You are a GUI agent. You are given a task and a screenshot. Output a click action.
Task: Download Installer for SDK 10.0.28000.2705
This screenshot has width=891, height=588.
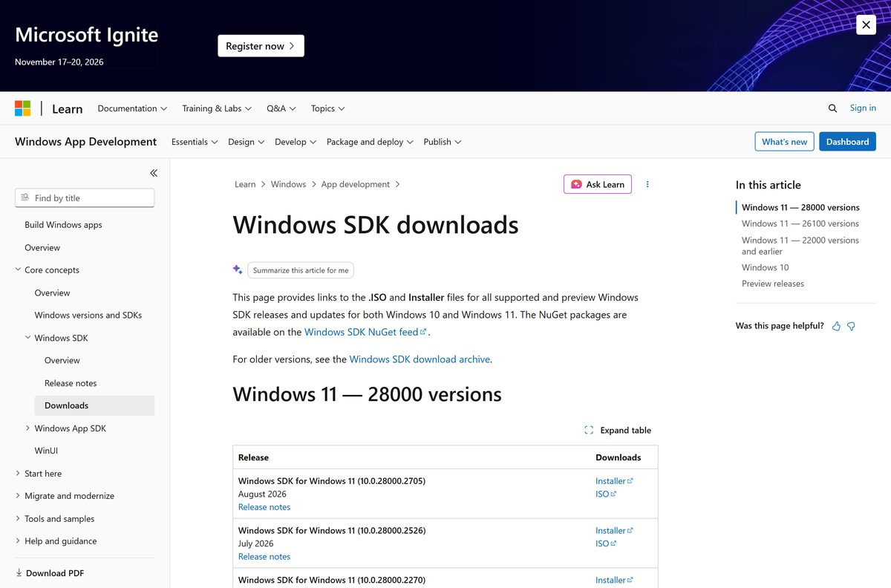point(614,481)
